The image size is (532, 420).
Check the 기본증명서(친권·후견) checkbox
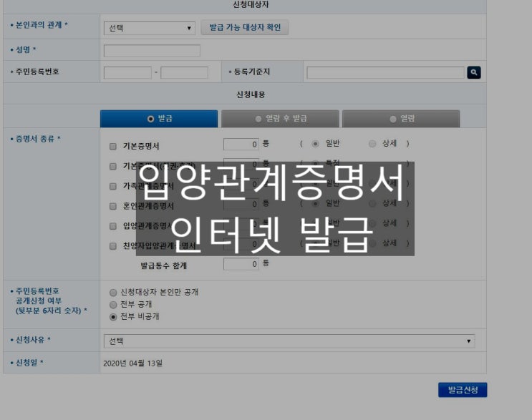(x=113, y=167)
